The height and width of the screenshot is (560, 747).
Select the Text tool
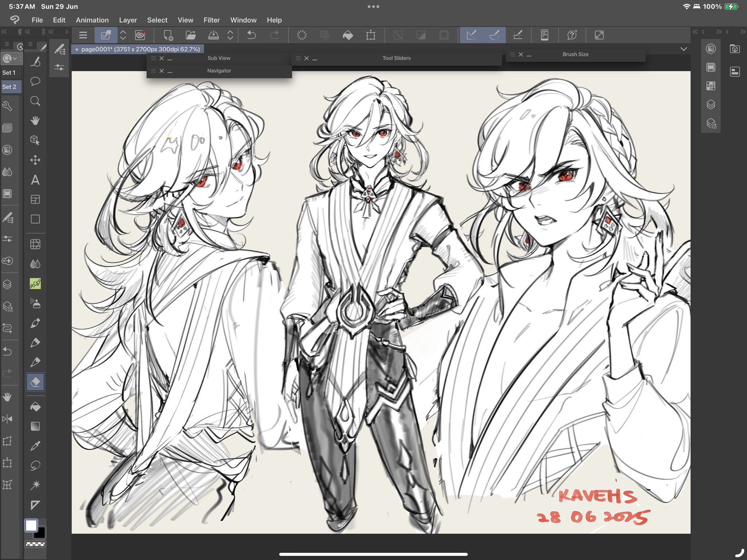tap(35, 180)
